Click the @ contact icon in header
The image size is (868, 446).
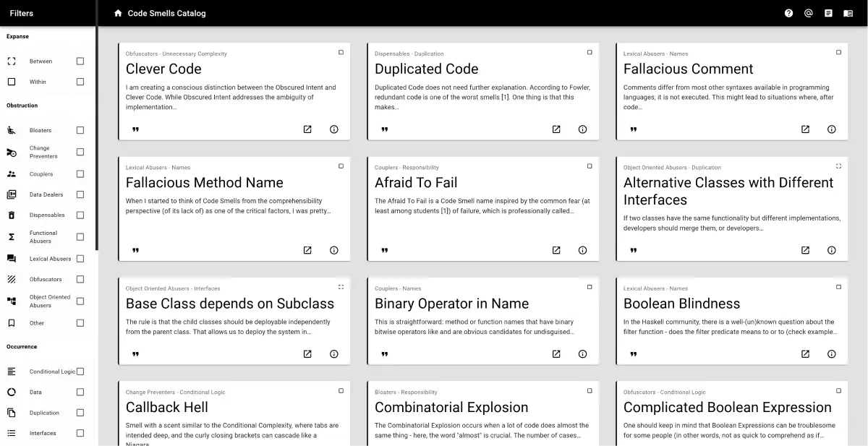point(809,13)
